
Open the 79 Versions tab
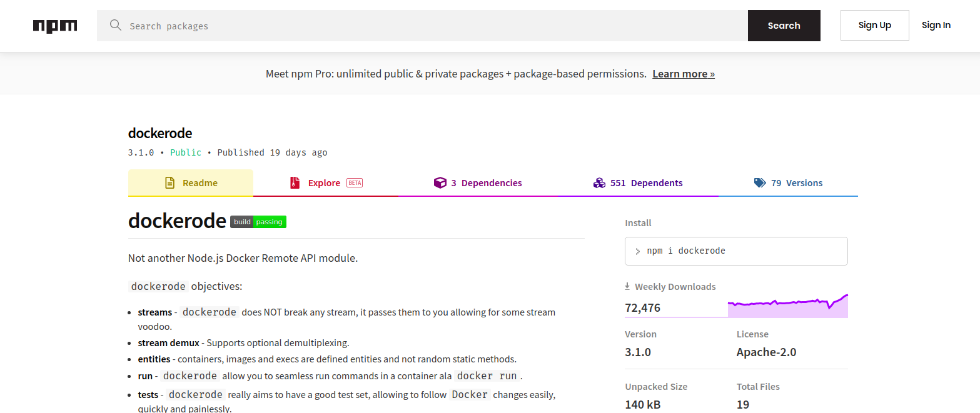pyautogui.click(x=797, y=183)
